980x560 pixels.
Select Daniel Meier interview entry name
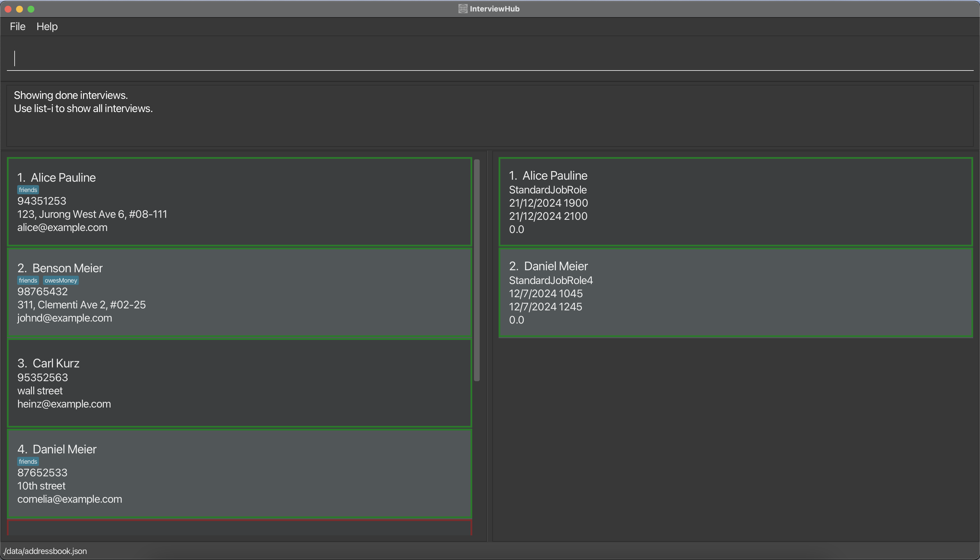click(x=556, y=266)
